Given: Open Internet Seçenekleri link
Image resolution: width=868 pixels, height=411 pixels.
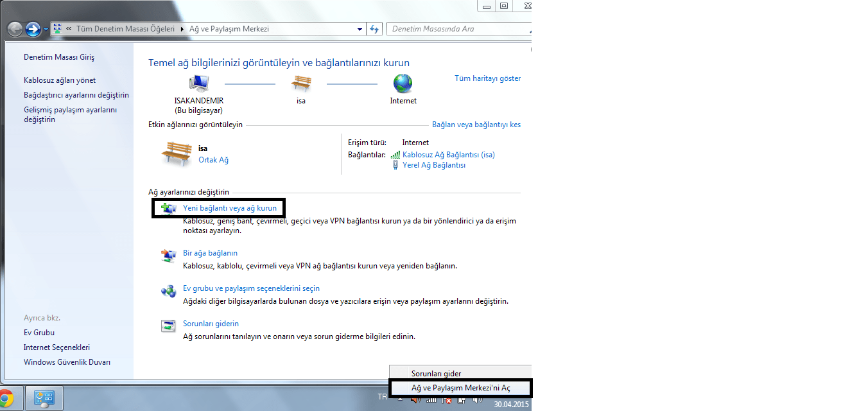Looking at the screenshot, I should click(x=56, y=347).
